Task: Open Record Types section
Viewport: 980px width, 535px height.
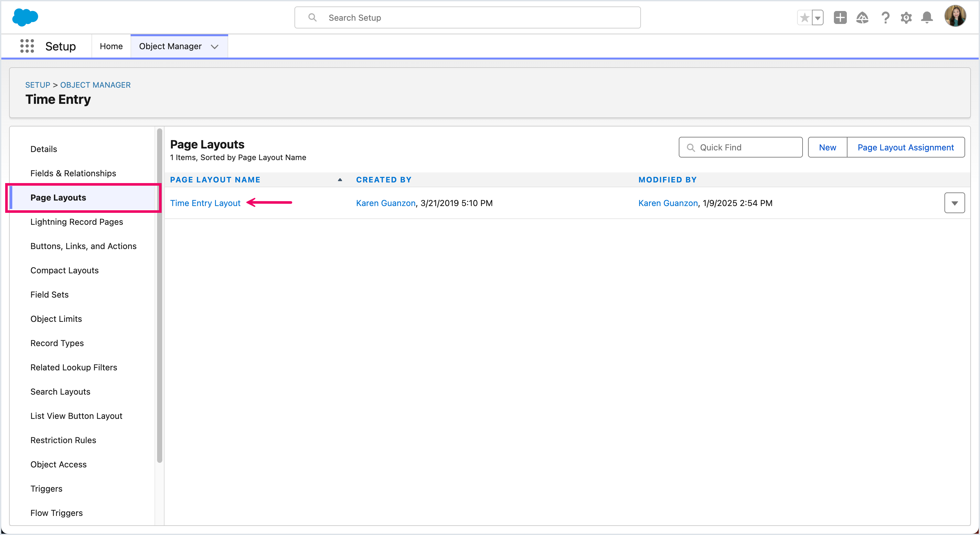Action: pos(57,343)
